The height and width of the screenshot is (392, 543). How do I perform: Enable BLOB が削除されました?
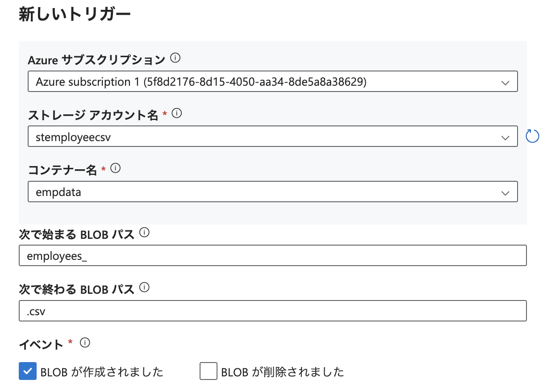(x=208, y=371)
